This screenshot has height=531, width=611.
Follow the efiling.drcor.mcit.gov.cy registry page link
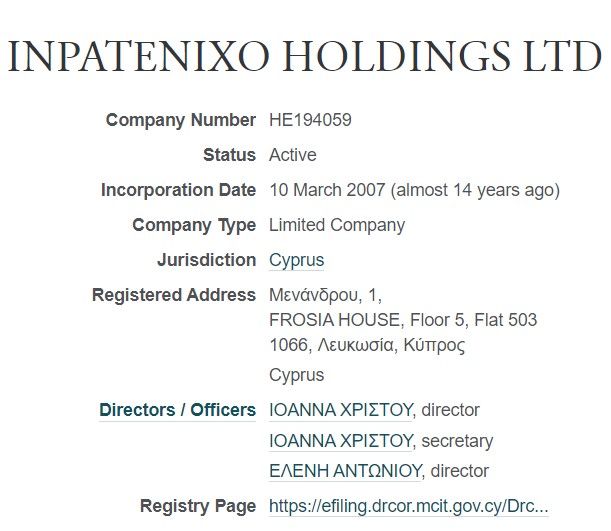[409, 506]
